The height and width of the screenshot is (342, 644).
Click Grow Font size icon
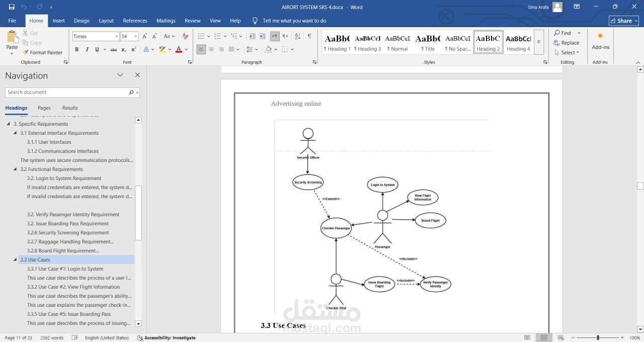tap(145, 36)
